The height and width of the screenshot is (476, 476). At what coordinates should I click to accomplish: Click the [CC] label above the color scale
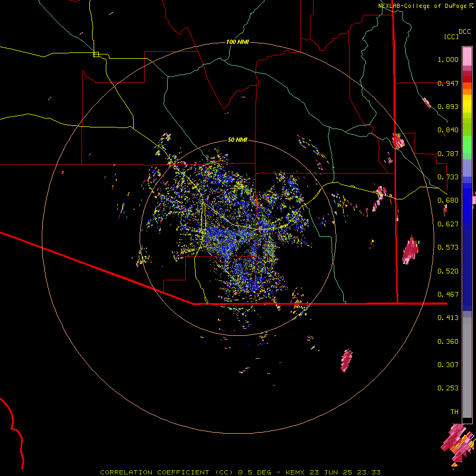click(451, 36)
